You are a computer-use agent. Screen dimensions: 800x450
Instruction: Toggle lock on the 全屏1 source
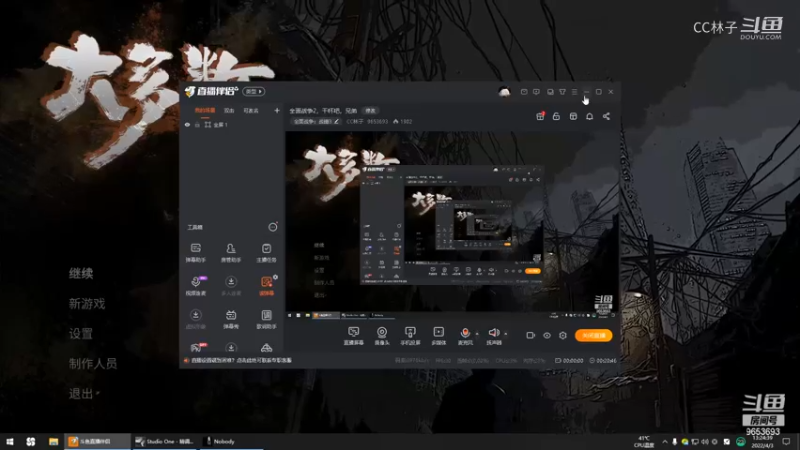197,124
